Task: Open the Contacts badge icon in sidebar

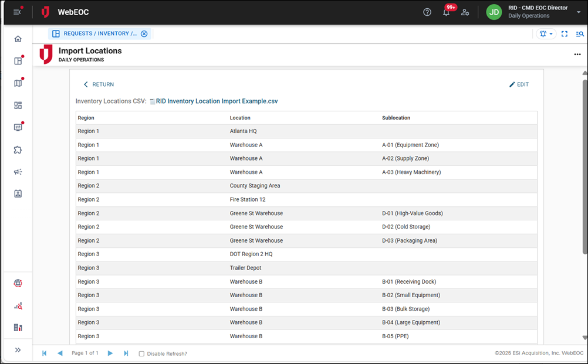Action: [x=18, y=194]
